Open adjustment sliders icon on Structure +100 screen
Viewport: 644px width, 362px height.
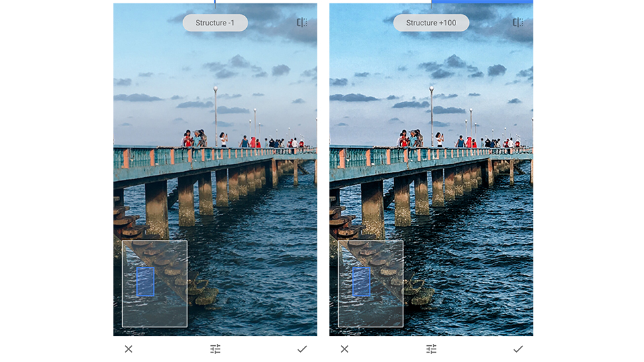click(x=431, y=349)
